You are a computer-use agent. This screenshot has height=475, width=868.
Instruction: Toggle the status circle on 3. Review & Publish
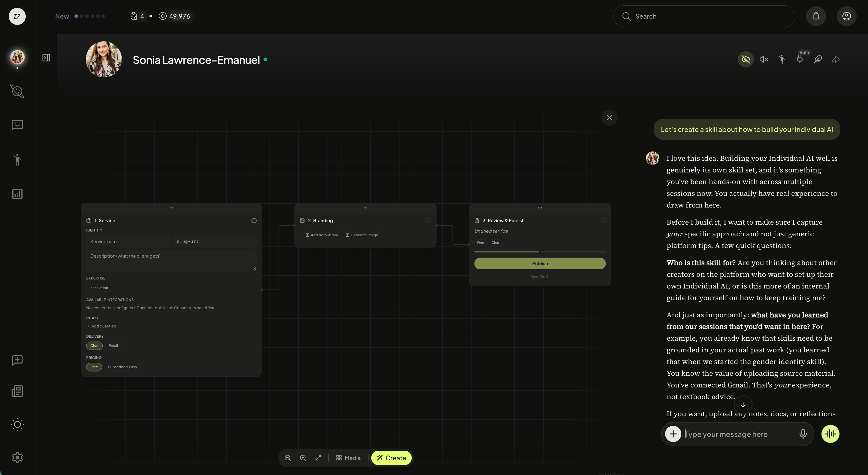pos(603,220)
